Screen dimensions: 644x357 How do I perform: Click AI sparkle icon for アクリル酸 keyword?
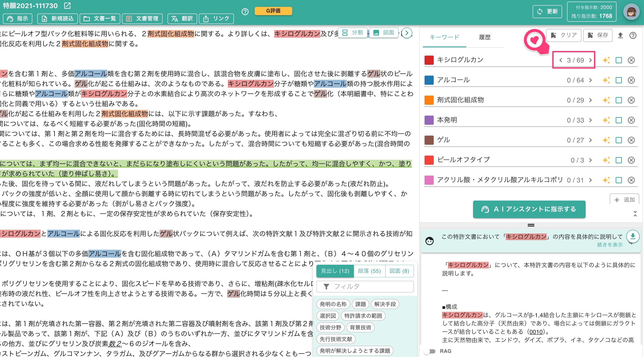(x=606, y=180)
